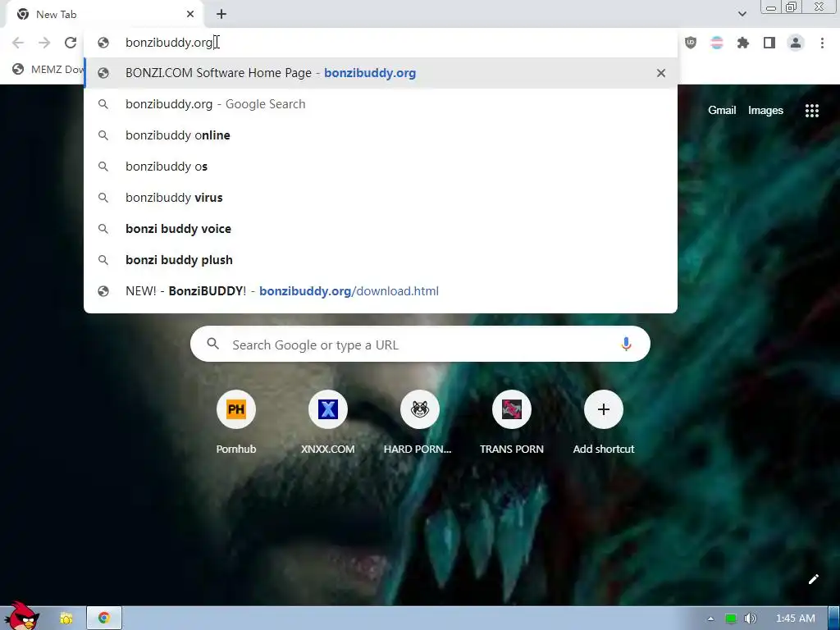This screenshot has height=630, width=840.
Task: Close the New Tab tab
Action: [189, 15]
